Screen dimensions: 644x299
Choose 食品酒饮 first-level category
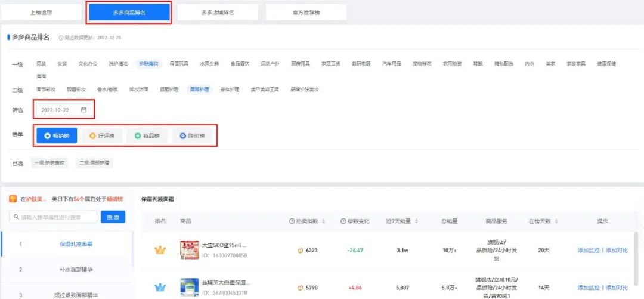click(240, 64)
